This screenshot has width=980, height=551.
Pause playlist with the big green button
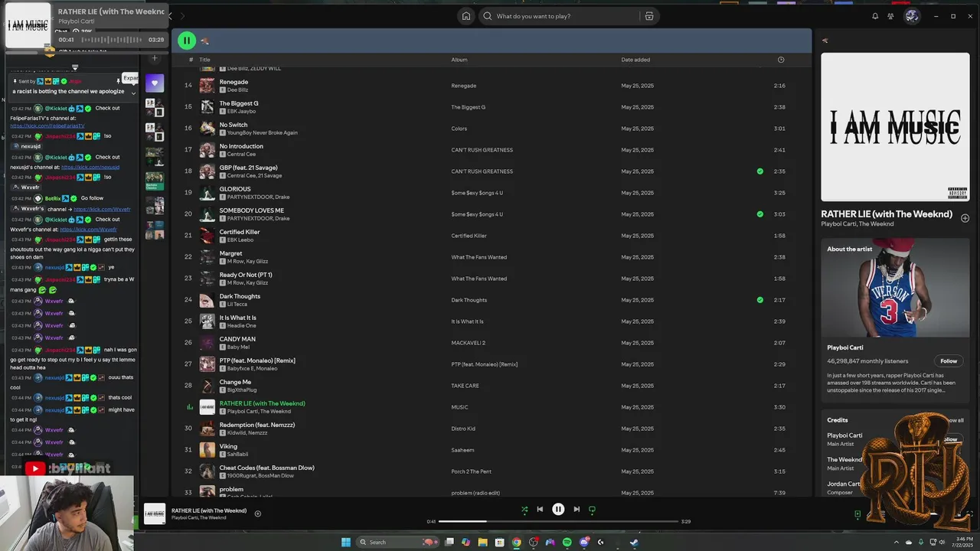click(187, 41)
